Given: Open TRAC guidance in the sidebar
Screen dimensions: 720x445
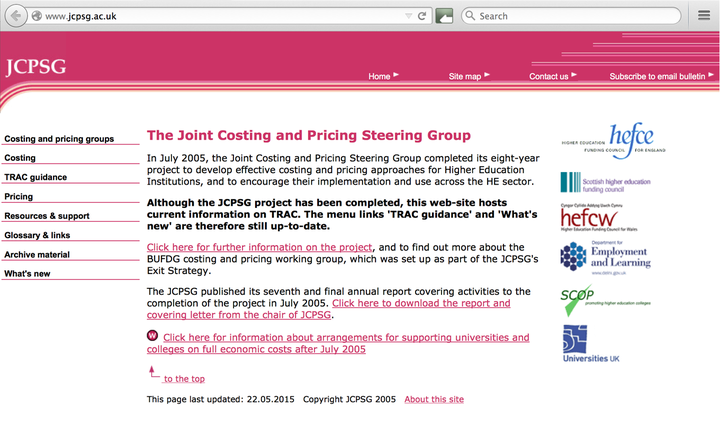Looking at the screenshot, I should (x=36, y=177).
